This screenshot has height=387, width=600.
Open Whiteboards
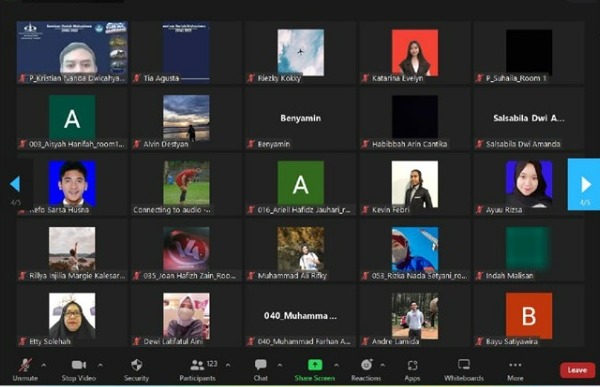click(464, 370)
